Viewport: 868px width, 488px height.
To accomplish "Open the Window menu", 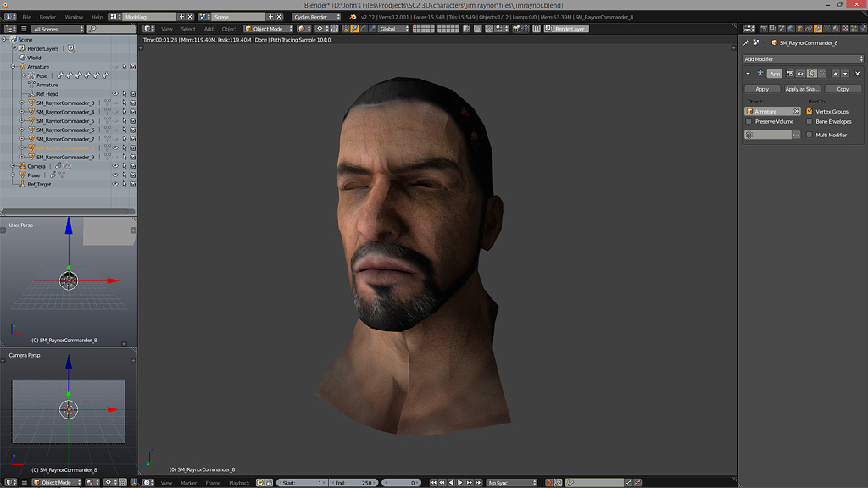I will pos(74,17).
